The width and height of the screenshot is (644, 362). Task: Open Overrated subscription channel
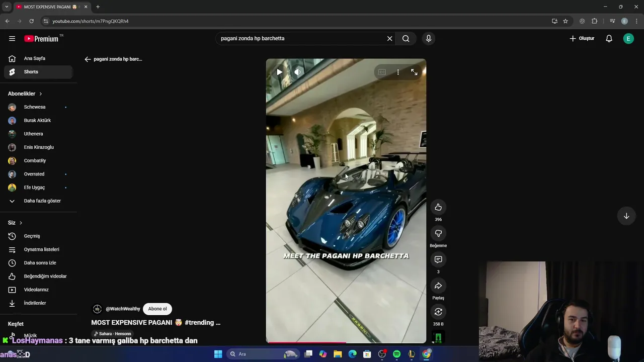38,174
